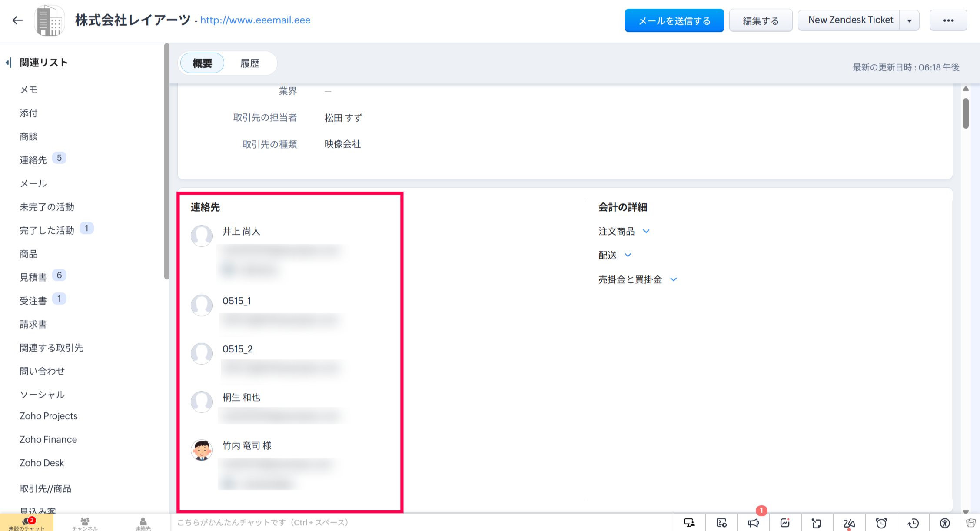Screen dimensions: 980x531
Task: Click the back arrow icon
Action: pos(17,20)
